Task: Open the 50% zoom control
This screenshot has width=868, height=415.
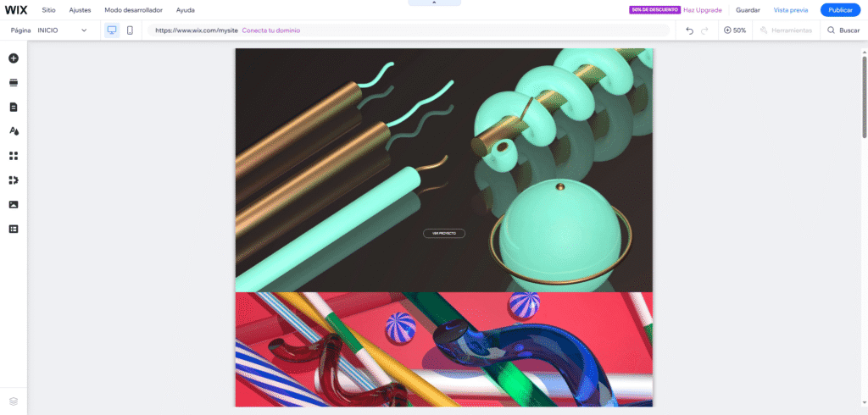Action: tap(735, 30)
